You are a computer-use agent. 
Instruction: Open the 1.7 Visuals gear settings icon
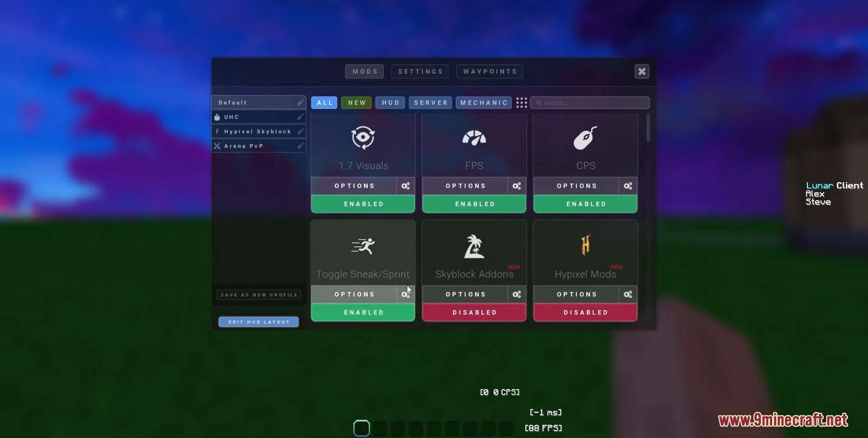(x=406, y=186)
